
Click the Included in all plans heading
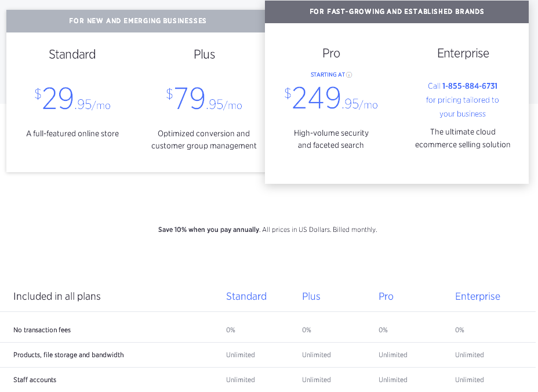click(56, 296)
